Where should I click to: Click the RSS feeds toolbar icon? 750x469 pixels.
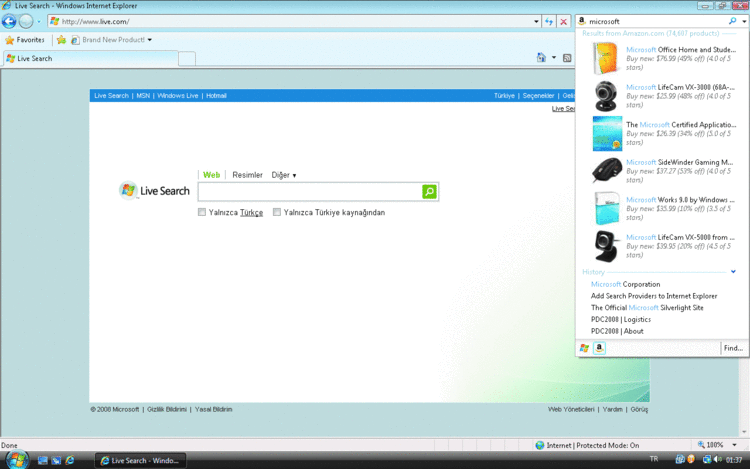[567, 58]
